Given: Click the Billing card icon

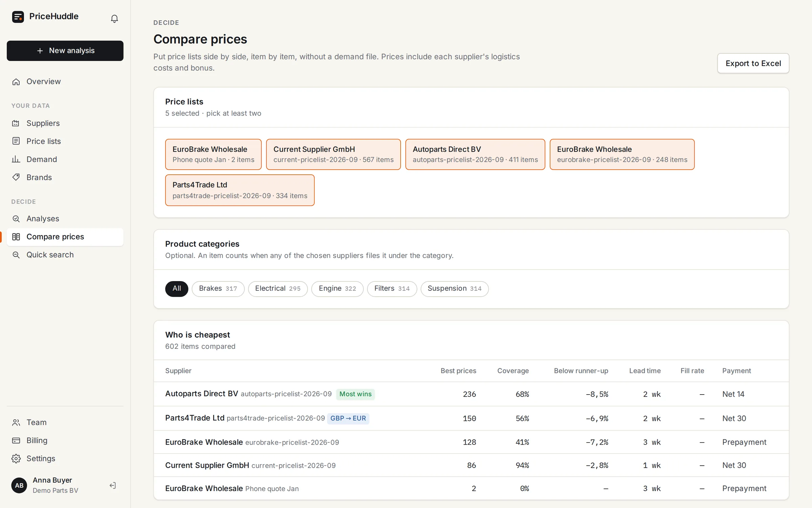Looking at the screenshot, I should 16,440.
